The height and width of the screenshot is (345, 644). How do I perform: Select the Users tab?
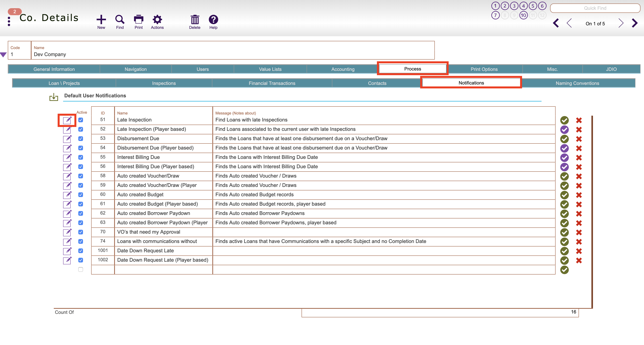pos(203,69)
